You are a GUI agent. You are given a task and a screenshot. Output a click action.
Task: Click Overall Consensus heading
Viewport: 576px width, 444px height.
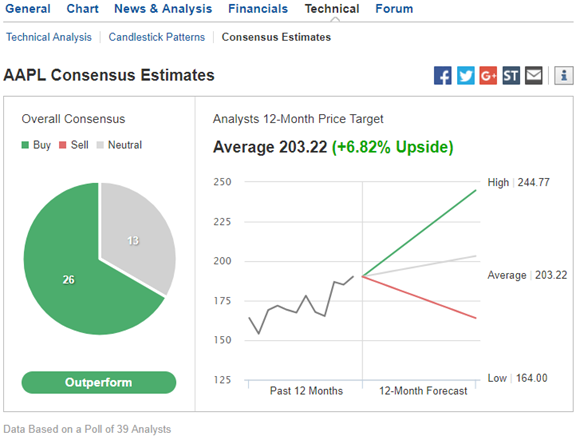(x=73, y=119)
